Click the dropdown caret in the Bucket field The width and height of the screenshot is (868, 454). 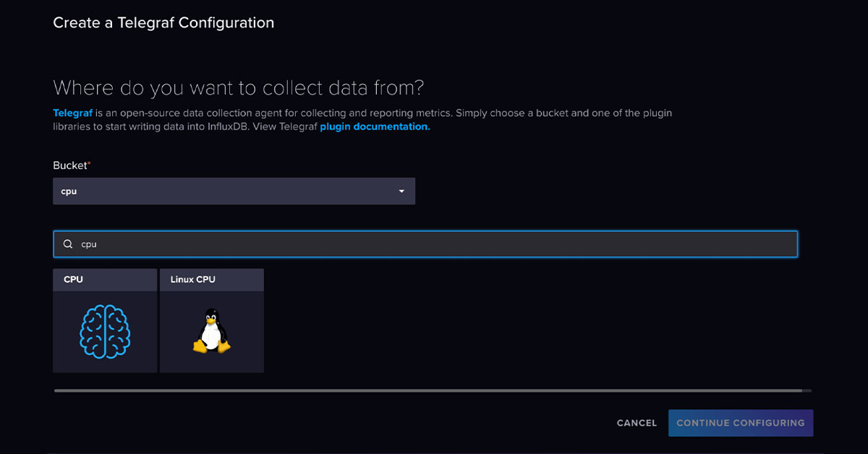point(401,191)
